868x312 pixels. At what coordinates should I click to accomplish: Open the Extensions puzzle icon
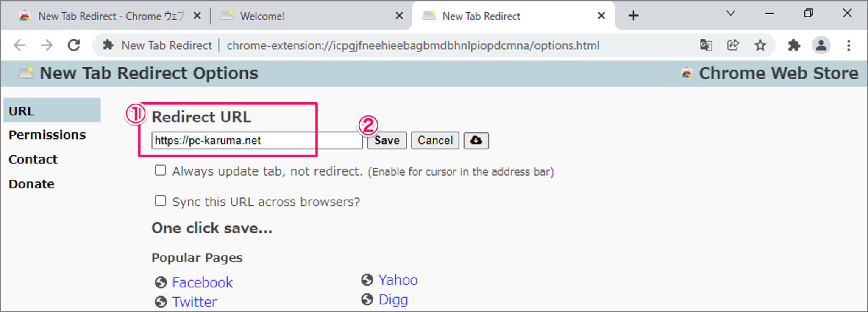[794, 45]
